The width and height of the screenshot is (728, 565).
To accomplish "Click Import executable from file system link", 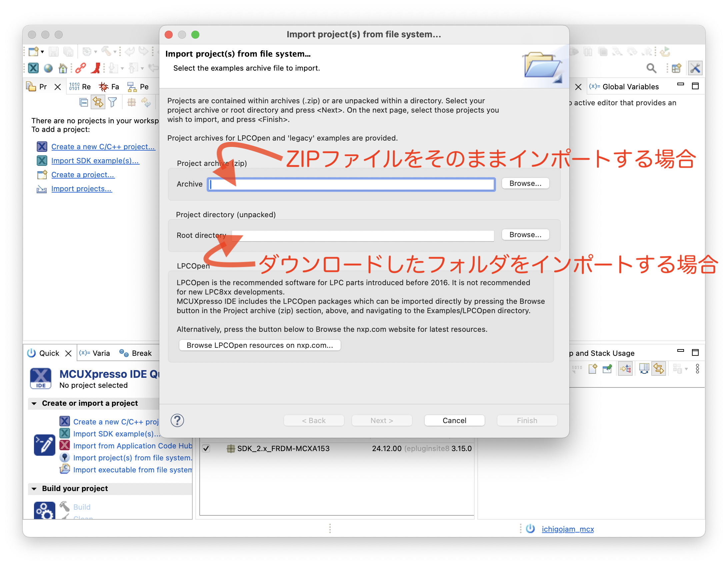I will (x=133, y=470).
